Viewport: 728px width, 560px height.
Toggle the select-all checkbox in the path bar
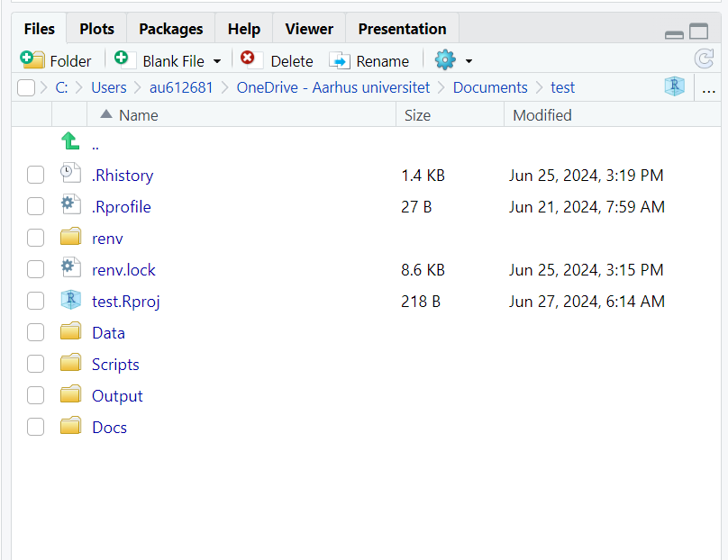point(26,87)
